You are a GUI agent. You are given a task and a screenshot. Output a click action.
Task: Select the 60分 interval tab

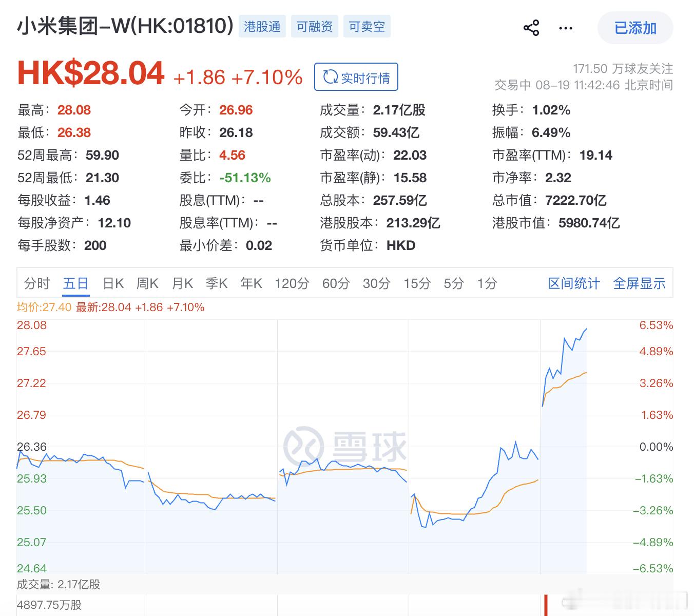tap(336, 283)
